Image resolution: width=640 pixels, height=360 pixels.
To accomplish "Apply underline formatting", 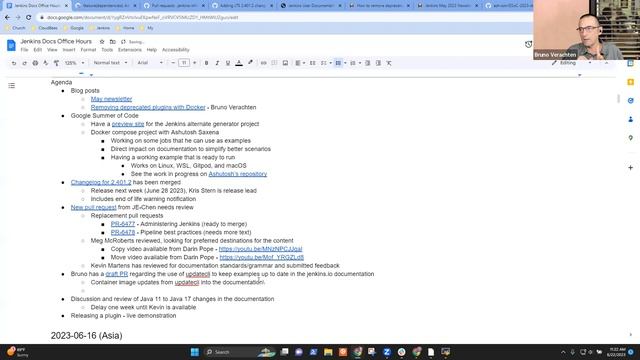I will (x=228, y=63).
